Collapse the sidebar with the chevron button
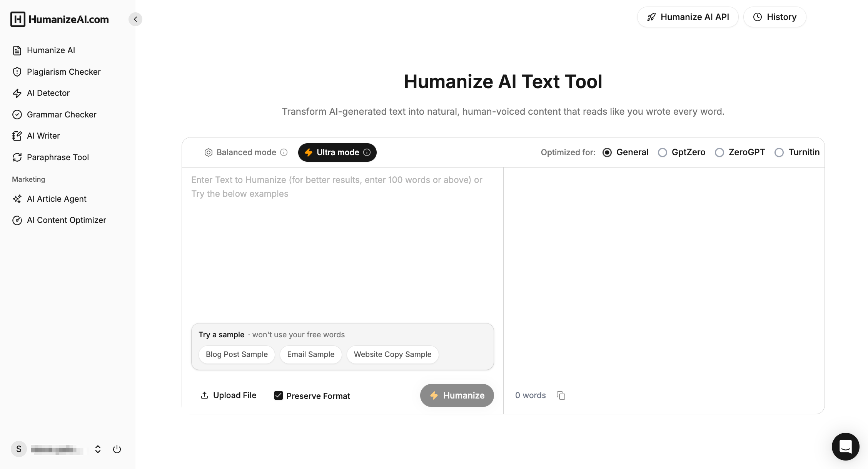Screen dimensions: 868x469 (135, 19)
